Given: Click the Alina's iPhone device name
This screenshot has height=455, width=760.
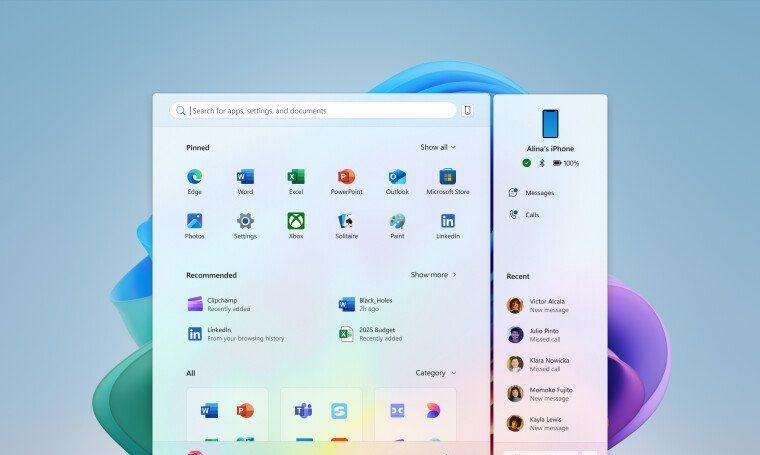Looking at the screenshot, I should coord(550,149).
